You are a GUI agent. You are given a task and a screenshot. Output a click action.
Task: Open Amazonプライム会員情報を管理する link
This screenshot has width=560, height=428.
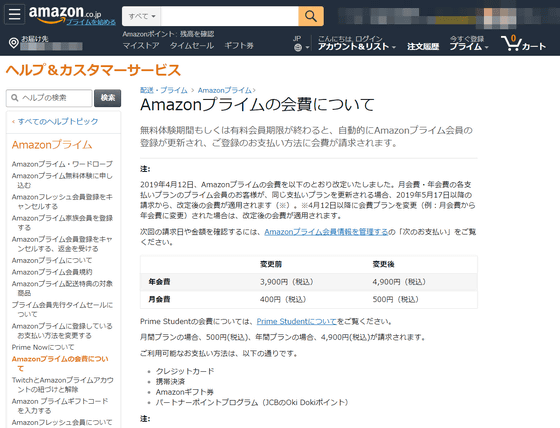(326, 232)
